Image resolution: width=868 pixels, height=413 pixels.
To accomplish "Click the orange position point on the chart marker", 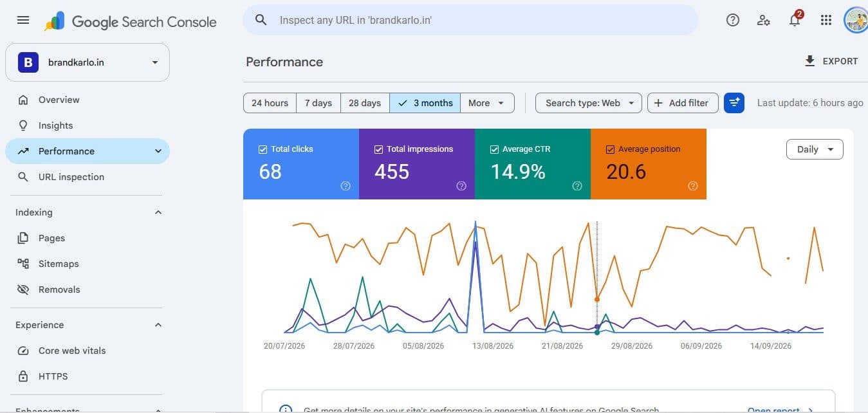I will (597, 299).
